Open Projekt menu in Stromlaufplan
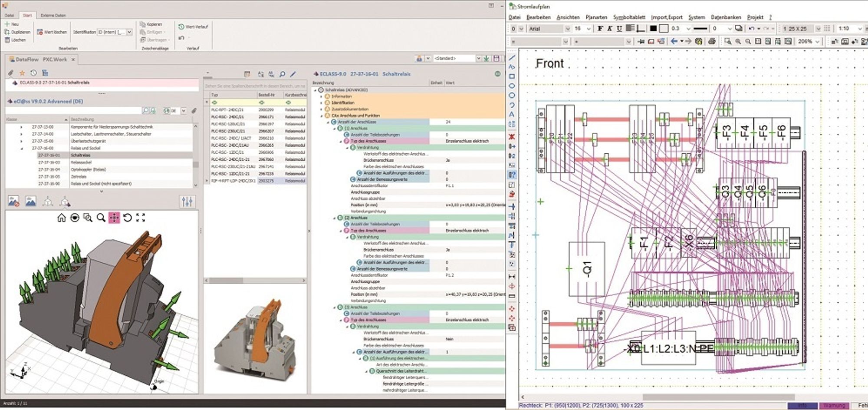Image resolution: width=868 pixels, height=410 pixels. coord(755,17)
